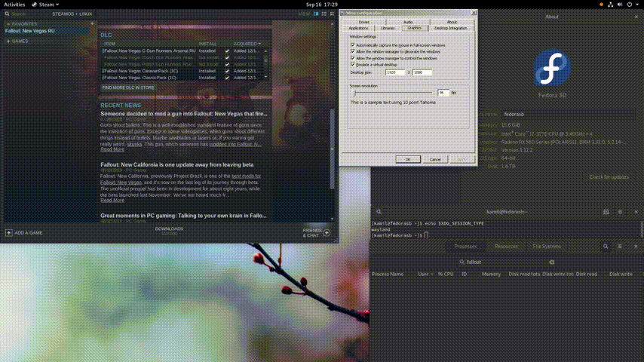Click desktop width field showing 1920

coord(395,72)
